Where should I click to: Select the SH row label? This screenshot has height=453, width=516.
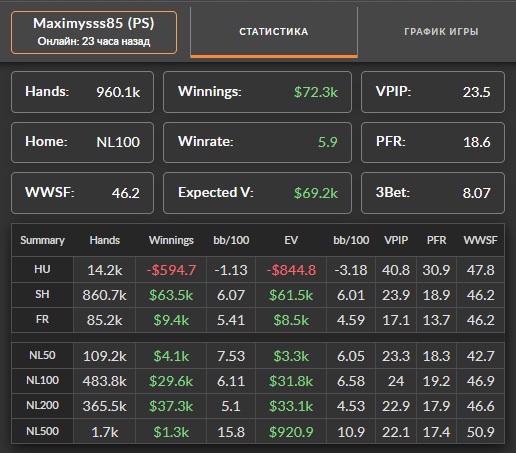(42, 295)
